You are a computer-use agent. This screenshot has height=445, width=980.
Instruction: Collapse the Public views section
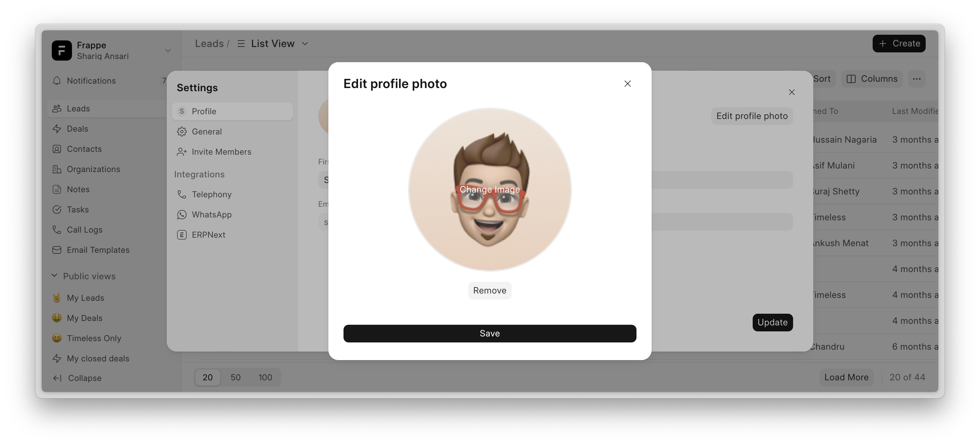pos(54,276)
